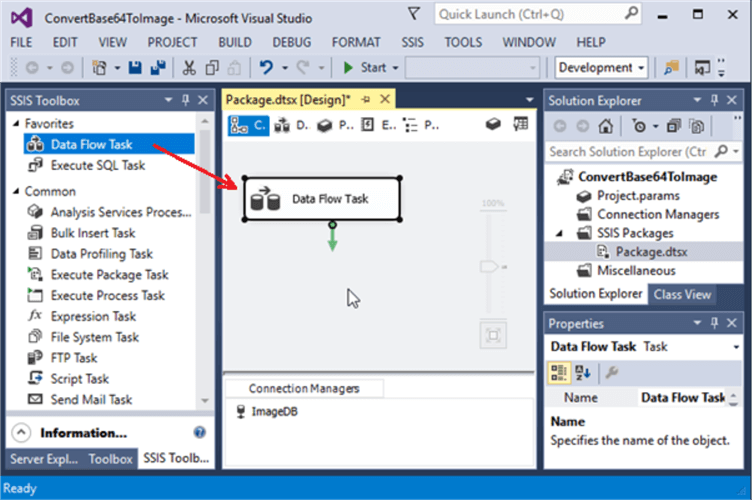Open the Control Flow designer tab
This screenshot has height=500, width=752.
[248, 126]
